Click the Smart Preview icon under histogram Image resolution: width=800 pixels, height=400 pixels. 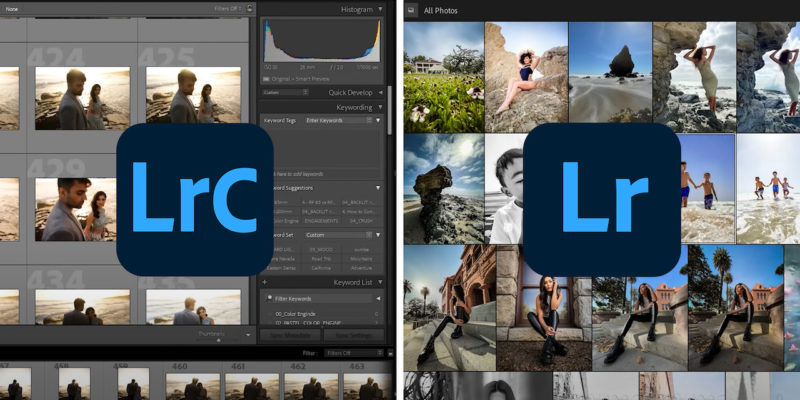266,79
